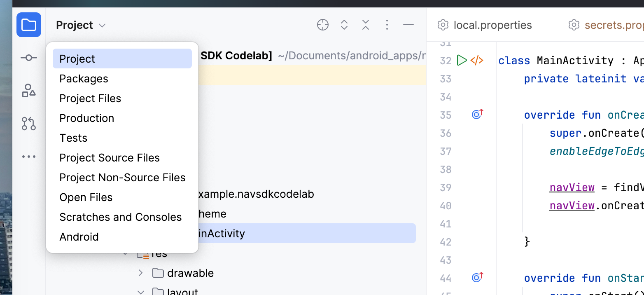
Task: Click the Expand All icon in Project toolbar
Action: click(x=344, y=25)
